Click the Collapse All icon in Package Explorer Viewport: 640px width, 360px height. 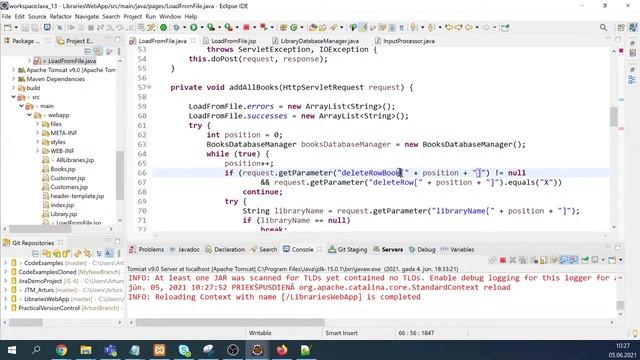point(87,51)
